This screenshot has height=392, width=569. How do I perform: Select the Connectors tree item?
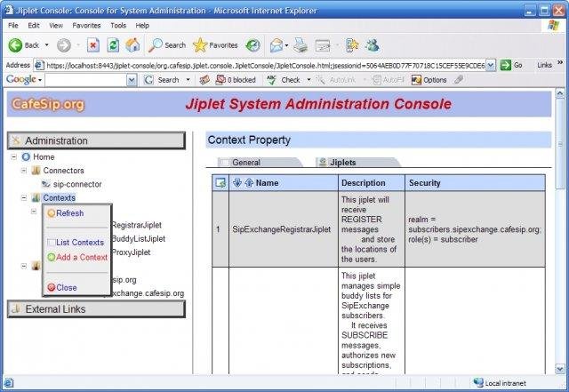tap(63, 171)
